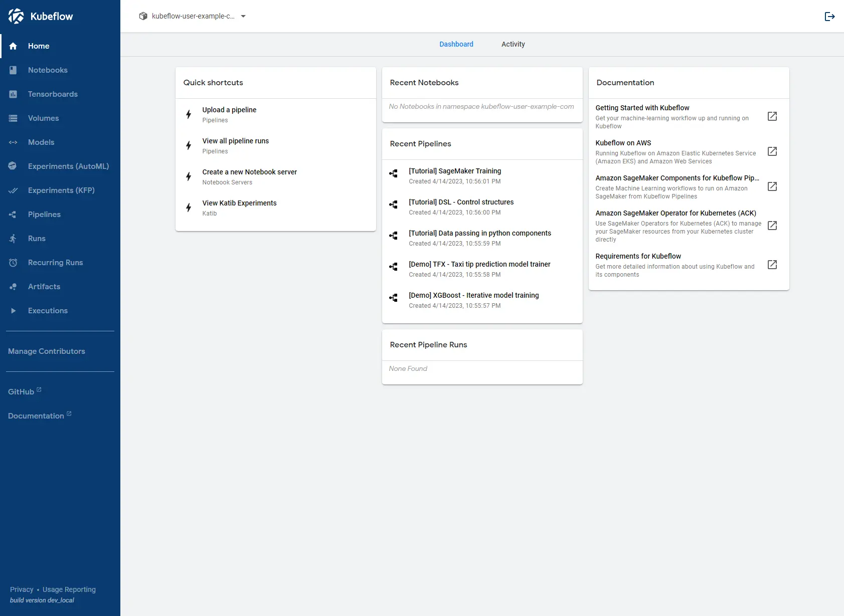Click the Models arrows icon
The image size is (844, 616).
point(13,142)
